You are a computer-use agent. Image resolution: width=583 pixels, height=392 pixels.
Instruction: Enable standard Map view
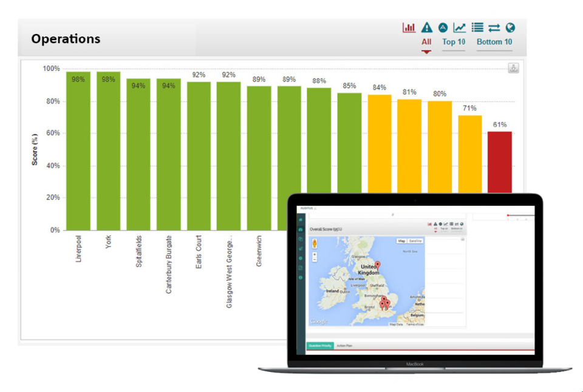point(401,241)
